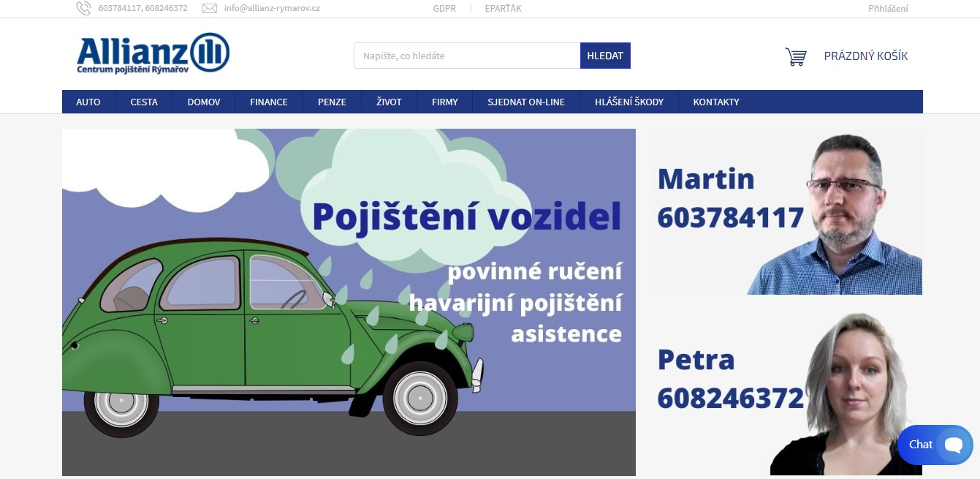980x479 pixels.
Task: Open the GDPR link
Action: tap(444, 9)
